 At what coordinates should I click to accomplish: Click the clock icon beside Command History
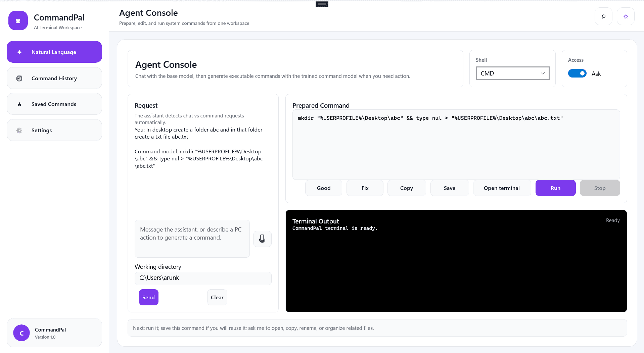pos(19,78)
